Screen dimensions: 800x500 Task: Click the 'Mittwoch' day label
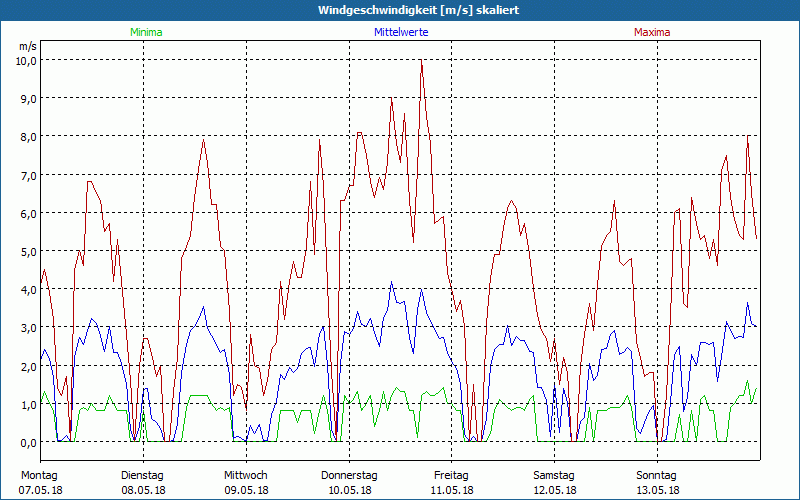[246, 476]
